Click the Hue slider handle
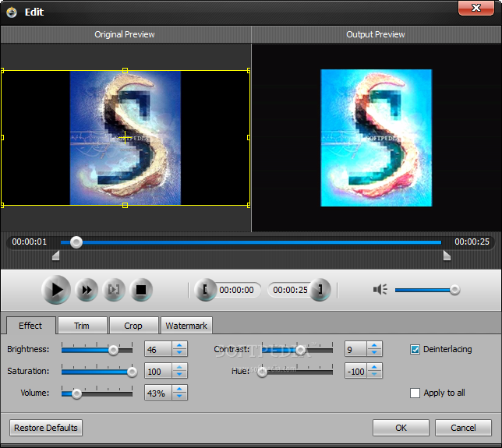This screenshot has height=448, width=502. [262, 372]
